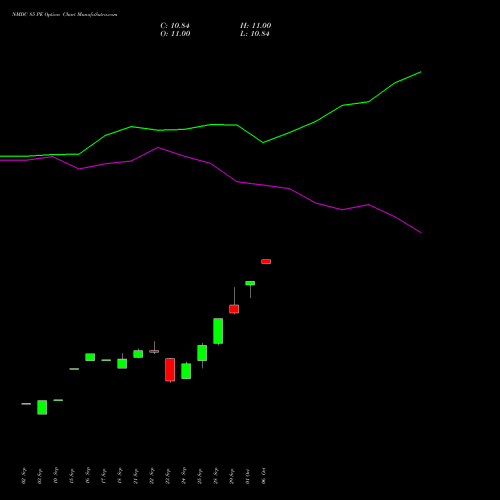Select the 24 Sep date label
Viewport: 500px width, 500px height.
(x=184, y=476)
